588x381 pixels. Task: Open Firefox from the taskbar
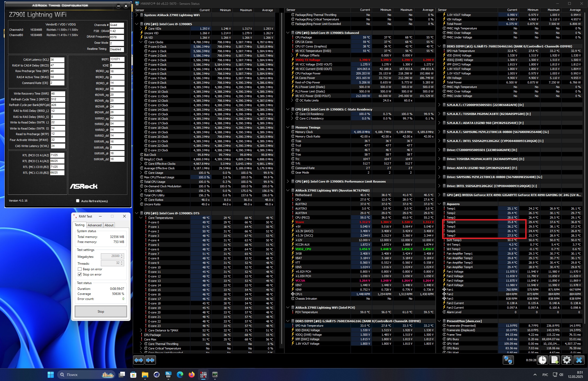[x=191, y=375]
